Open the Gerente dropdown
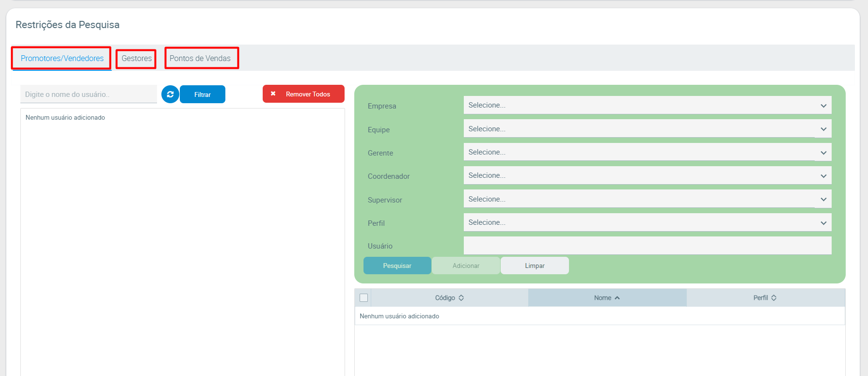The image size is (868, 376). coord(647,152)
